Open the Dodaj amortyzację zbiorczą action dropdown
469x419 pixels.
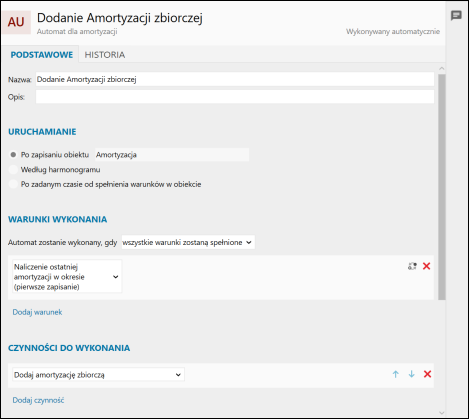tap(98, 375)
